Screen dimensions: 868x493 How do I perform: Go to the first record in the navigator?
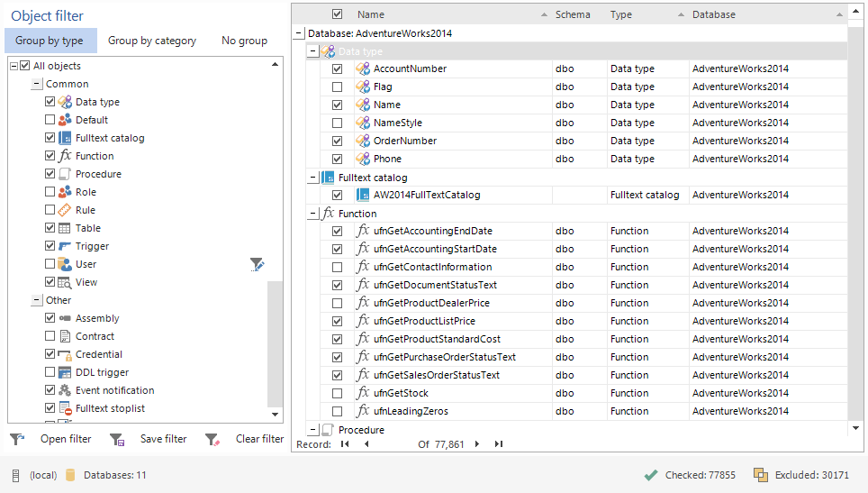point(345,444)
